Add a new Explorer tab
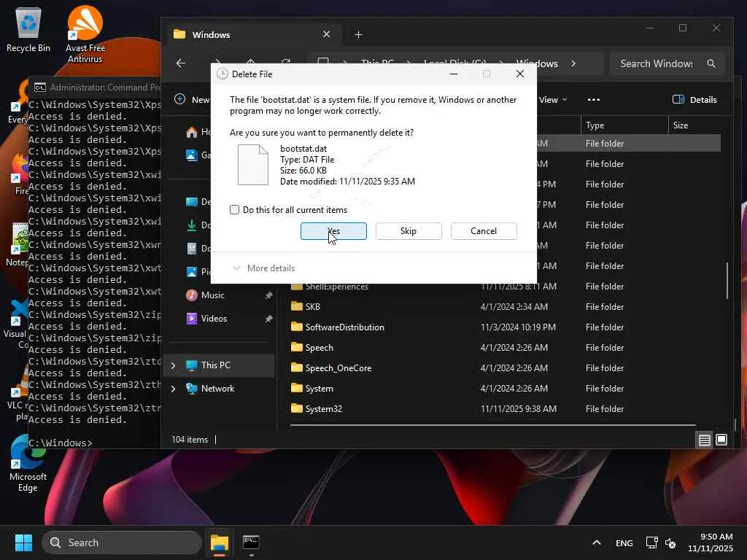Image resolution: width=747 pixels, height=560 pixels. 358,35
